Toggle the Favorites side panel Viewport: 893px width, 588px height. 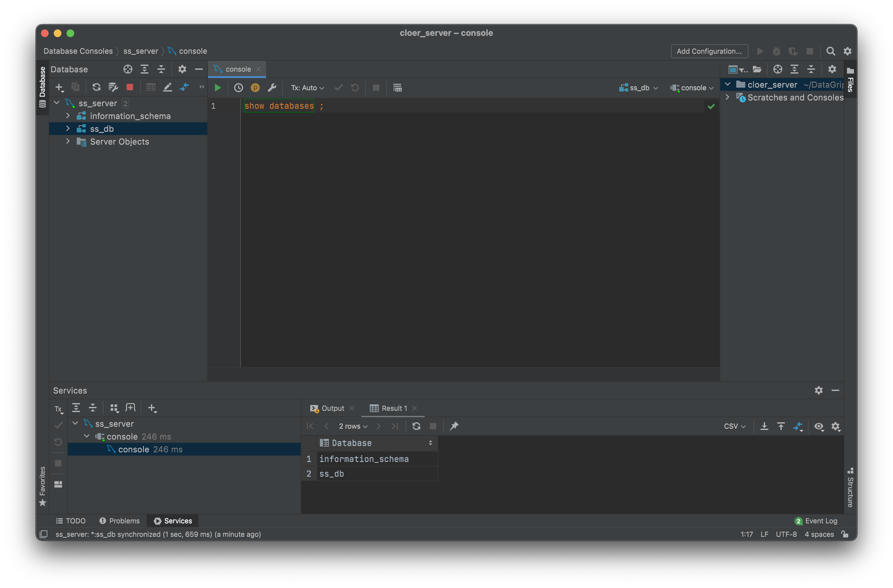pos(43,486)
